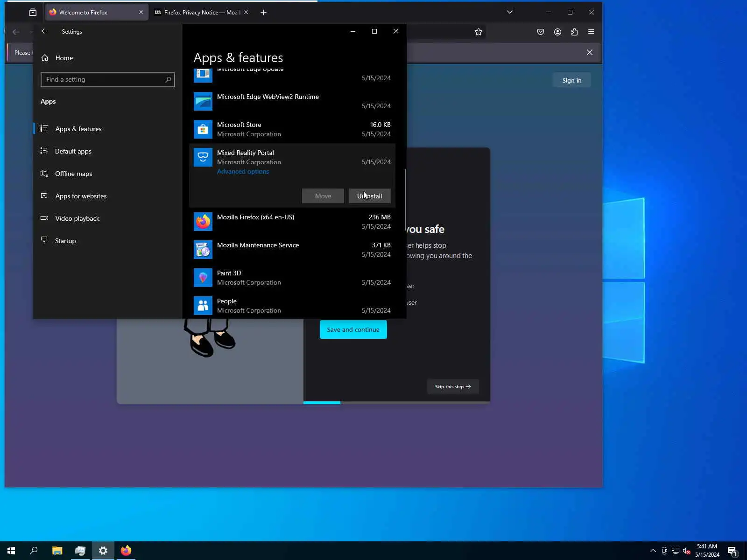Viewport: 747px width, 560px height.
Task: Open a new Firefox tab
Action: tap(263, 12)
